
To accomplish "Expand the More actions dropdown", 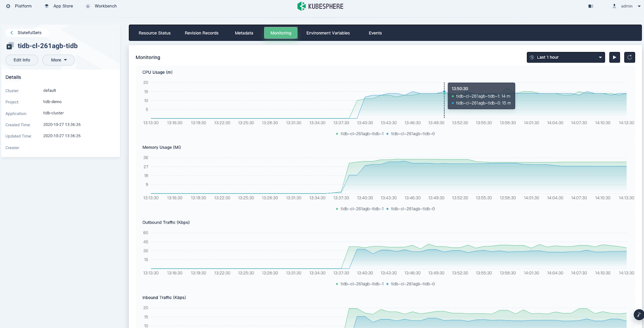I will [x=59, y=60].
